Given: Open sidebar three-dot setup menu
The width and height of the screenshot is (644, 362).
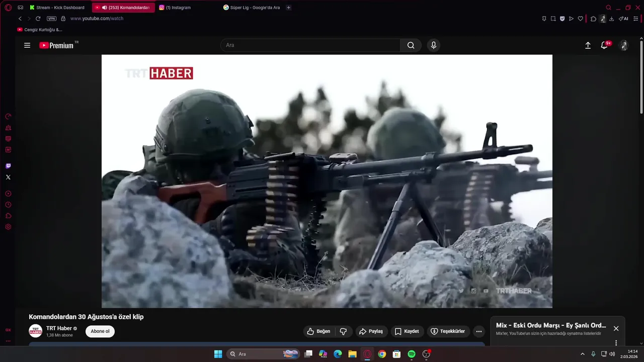Looking at the screenshot, I should 8,340.
